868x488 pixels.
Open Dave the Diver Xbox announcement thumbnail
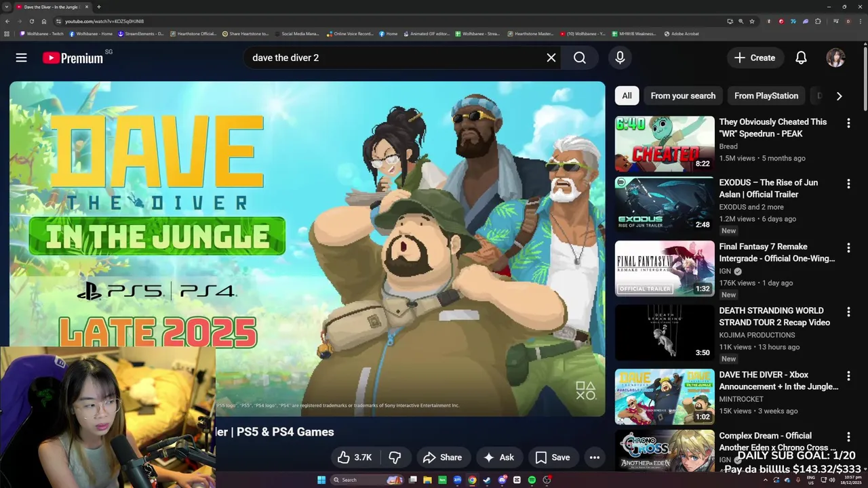click(665, 396)
